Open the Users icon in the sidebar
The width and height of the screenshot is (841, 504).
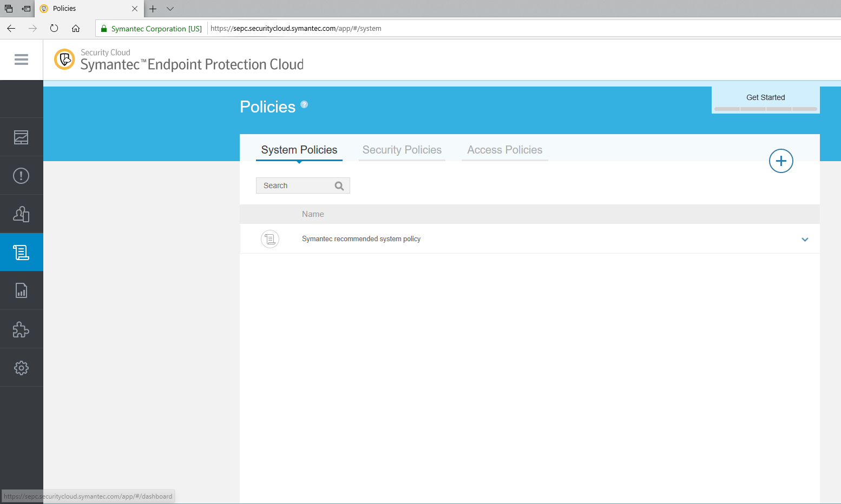21,214
